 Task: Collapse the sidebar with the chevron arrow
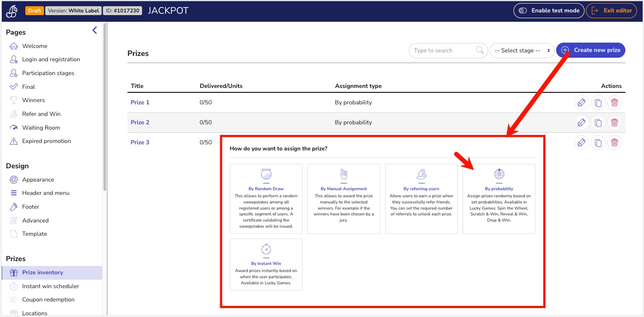coord(95,30)
